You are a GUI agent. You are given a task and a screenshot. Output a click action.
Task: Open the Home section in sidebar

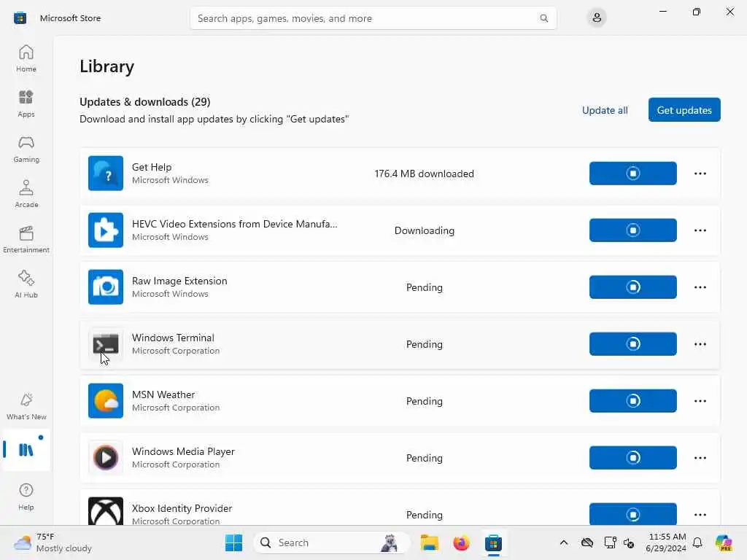26,58
